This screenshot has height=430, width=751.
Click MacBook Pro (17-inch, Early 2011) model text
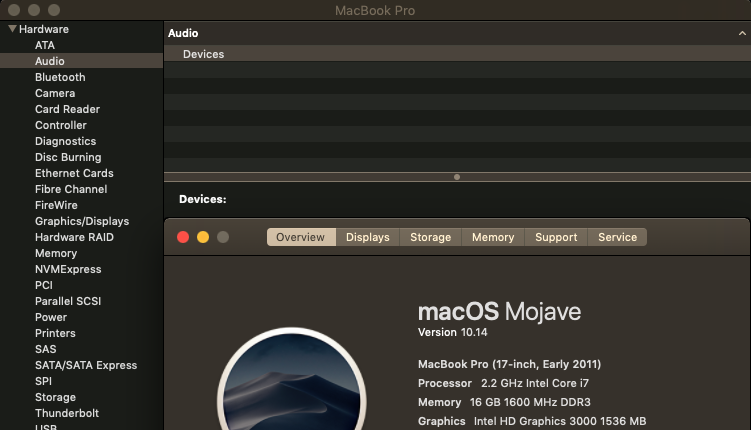coord(509,364)
